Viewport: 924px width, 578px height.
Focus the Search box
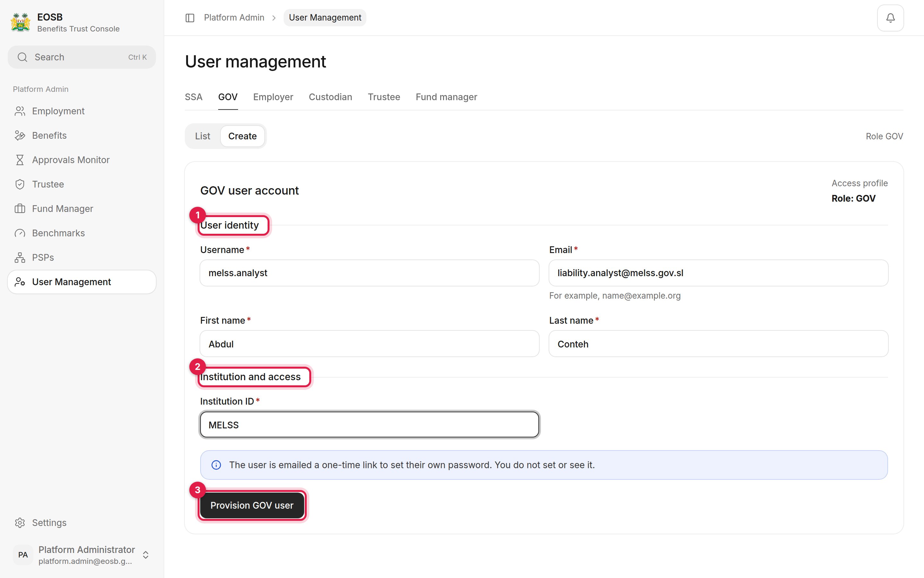pos(82,57)
